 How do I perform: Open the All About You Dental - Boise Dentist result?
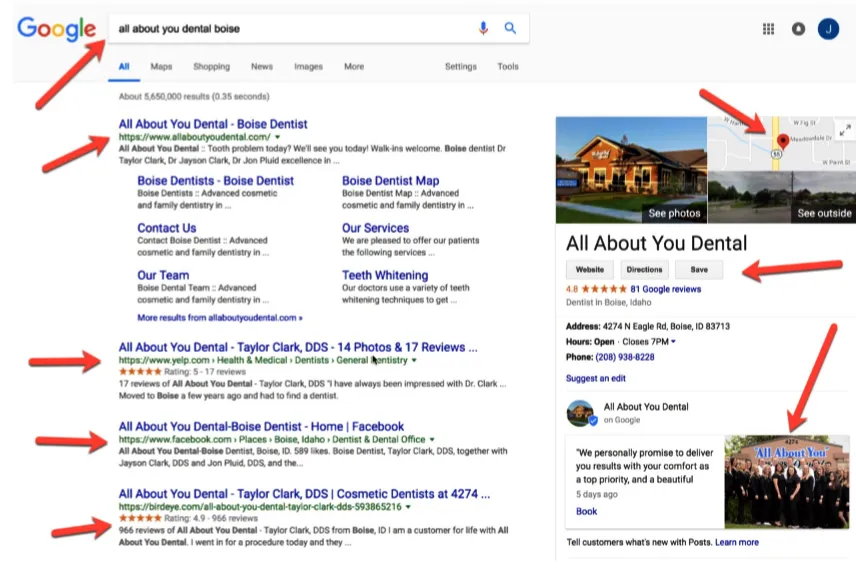[x=213, y=124]
